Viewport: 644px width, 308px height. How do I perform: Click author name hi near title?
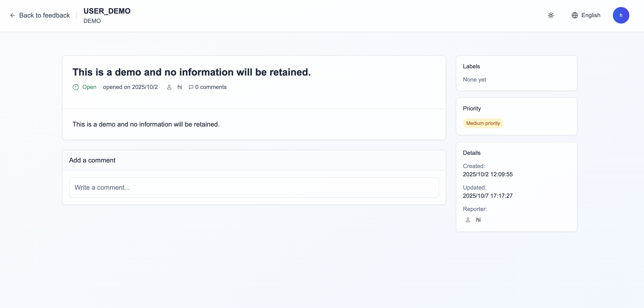click(180, 87)
